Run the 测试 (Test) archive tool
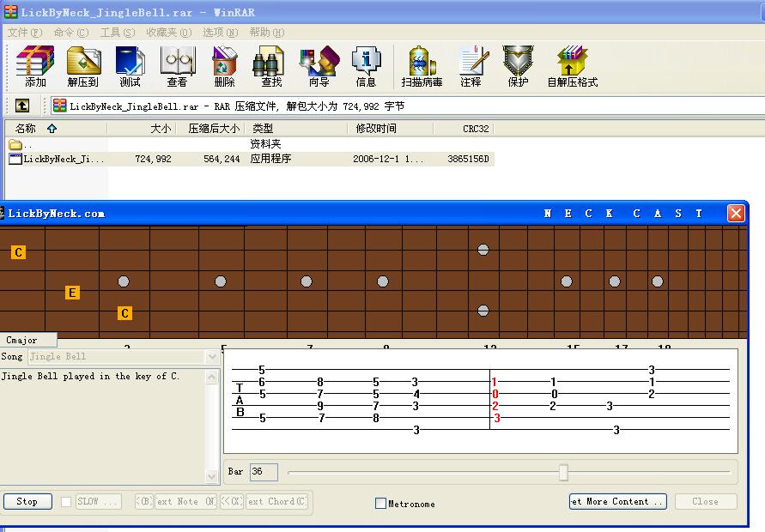The height and width of the screenshot is (532, 765). click(x=131, y=66)
